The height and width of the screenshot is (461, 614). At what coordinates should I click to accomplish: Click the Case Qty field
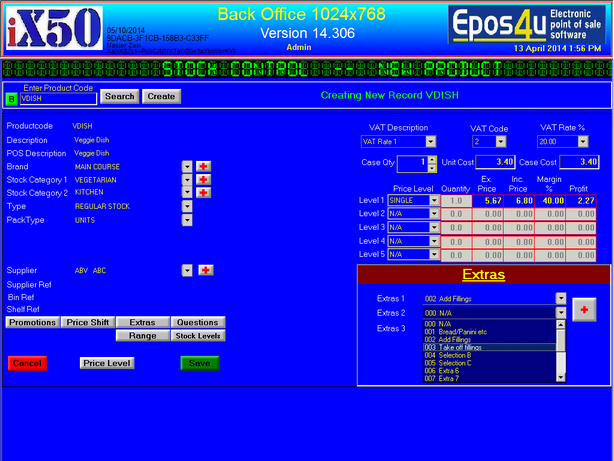tap(412, 164)
